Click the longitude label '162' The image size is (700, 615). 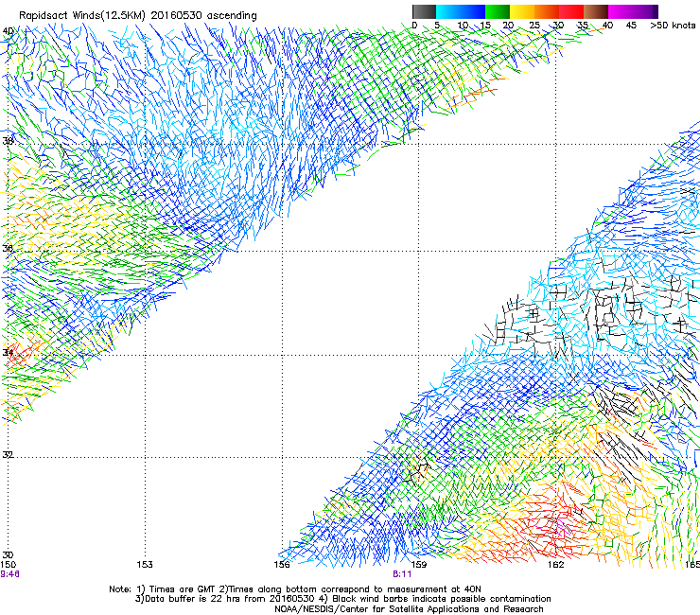tap(556, 565)
